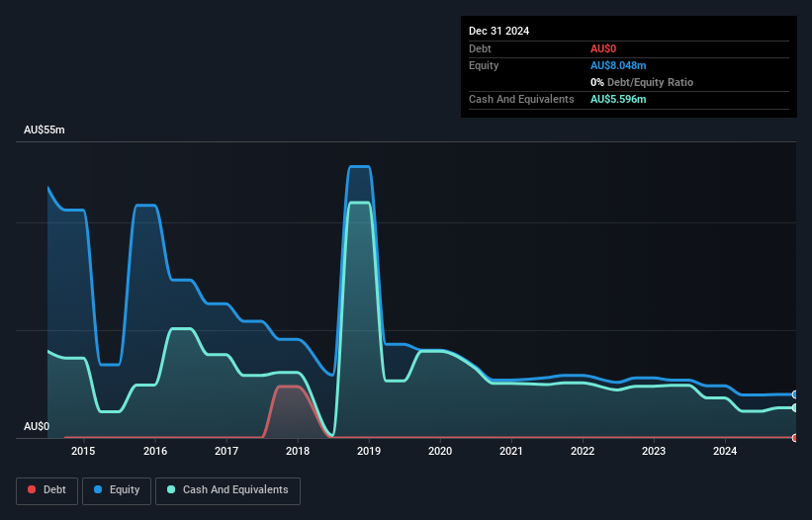Image resolution: width=812 pixels, height=520 pixels.
Task: Click the red Debt legend dot
Action: click(32, 489)
